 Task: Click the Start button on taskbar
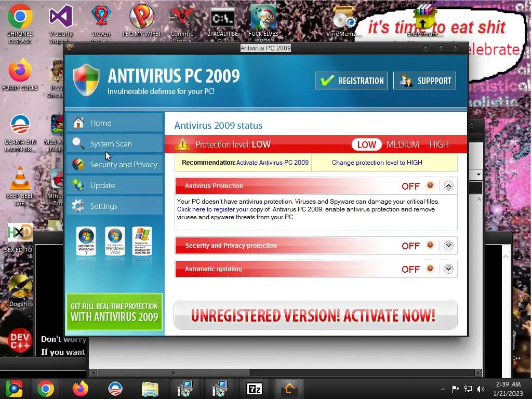(14, 389)
